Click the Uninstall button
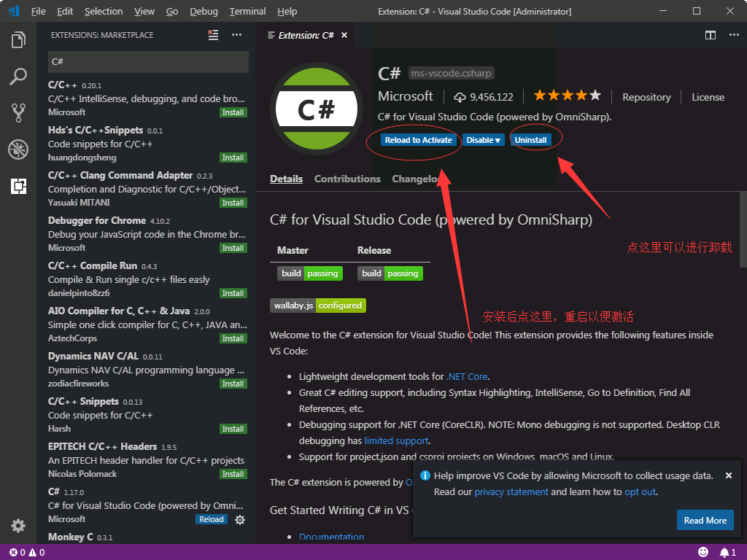 point(531,140)
